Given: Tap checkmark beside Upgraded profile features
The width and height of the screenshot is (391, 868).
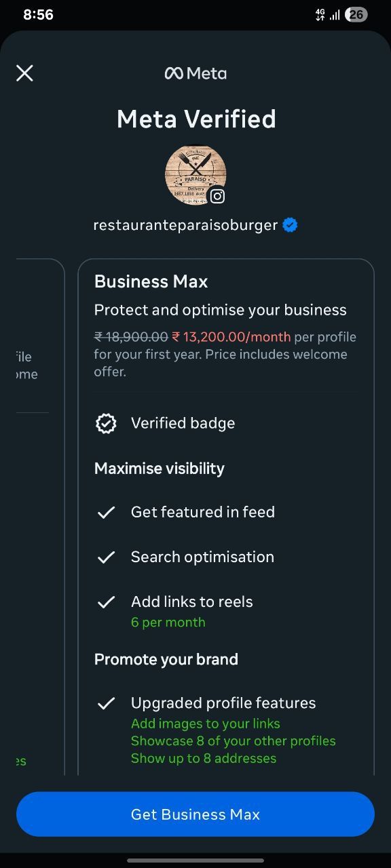Looking at the screenshot, I should click(x=106, y=703).
